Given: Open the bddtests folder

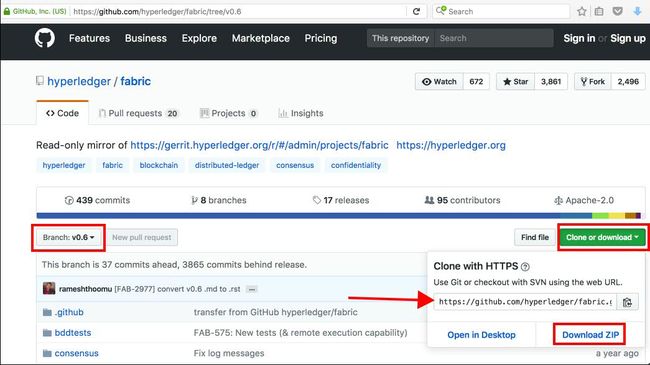Looking at the screenshot, I should [73, 333].
